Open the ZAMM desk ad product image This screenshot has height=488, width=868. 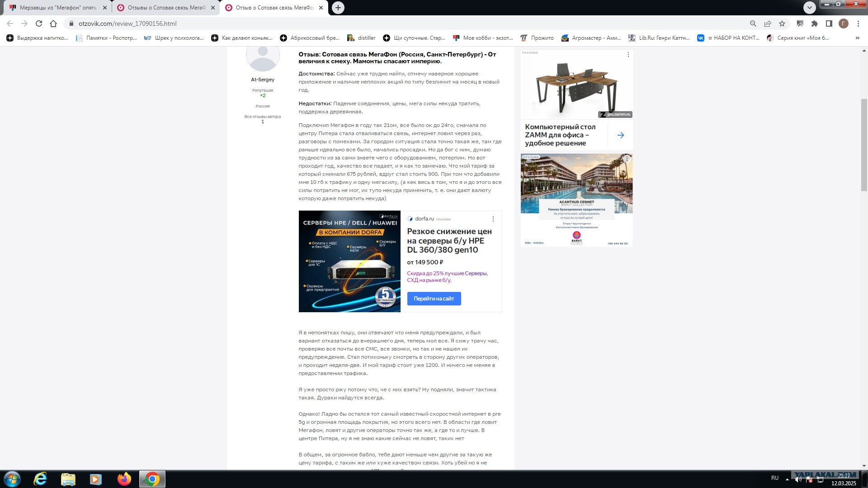click(576, 85)
